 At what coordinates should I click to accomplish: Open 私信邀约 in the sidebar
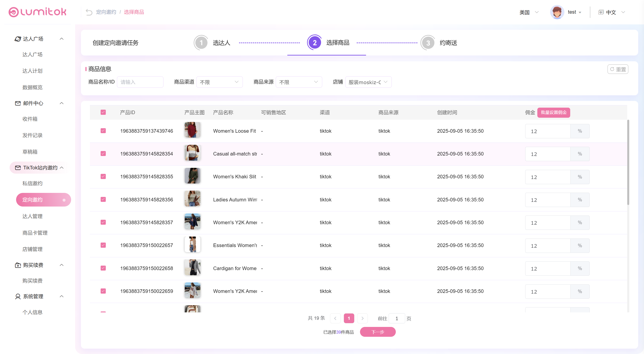pyautogui.click(x=32, y=183)
